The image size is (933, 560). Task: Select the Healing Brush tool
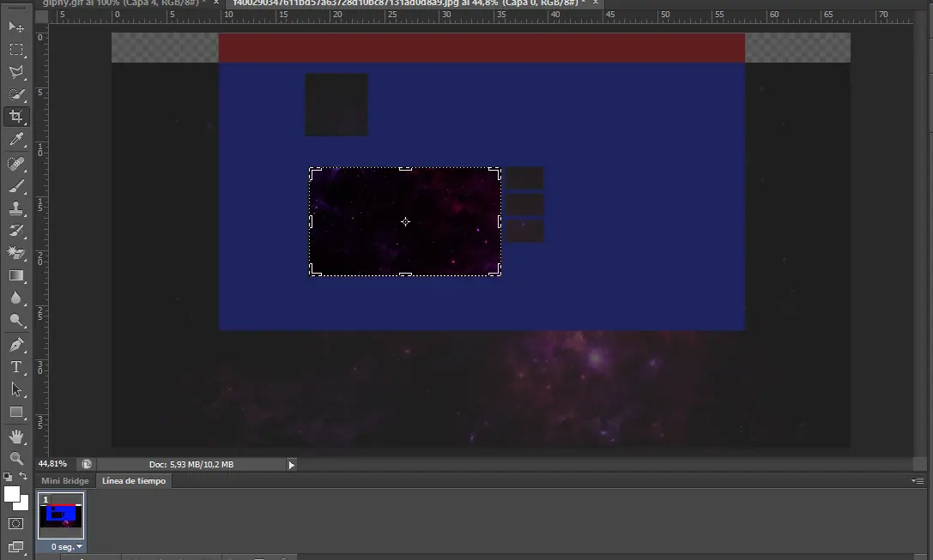coord(16,163)
